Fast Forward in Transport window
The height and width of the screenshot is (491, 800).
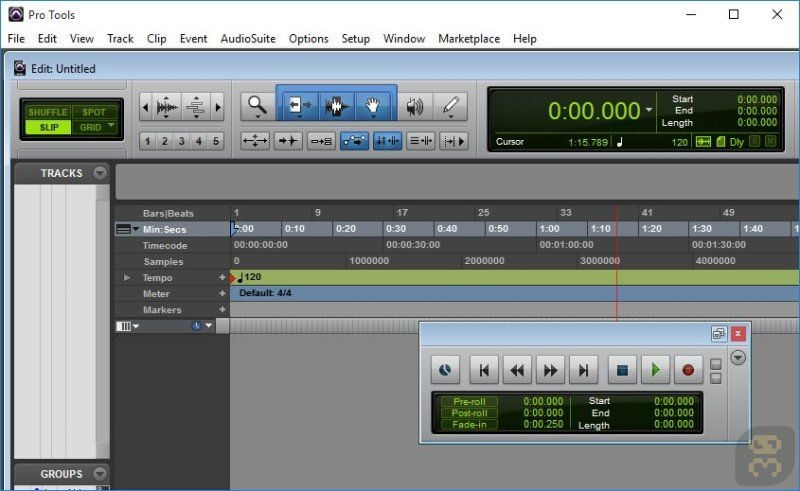(550, 370)
